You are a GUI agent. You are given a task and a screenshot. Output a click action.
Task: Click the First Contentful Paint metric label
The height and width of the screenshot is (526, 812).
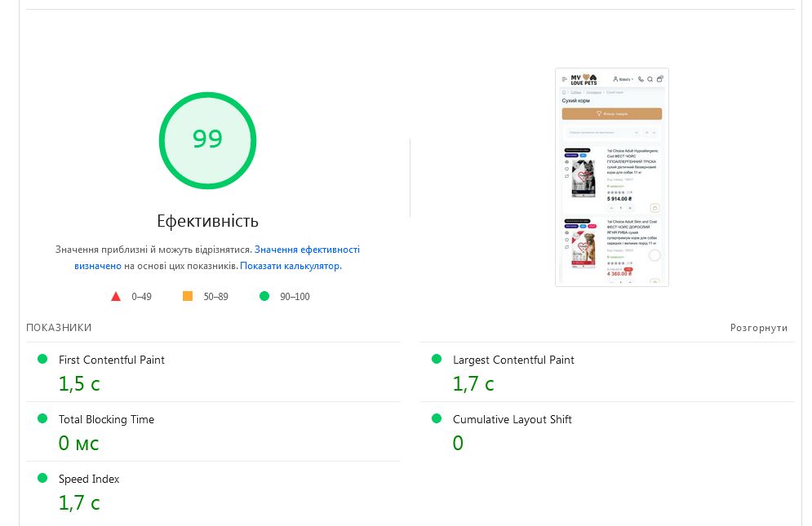[x=112, y=360]
